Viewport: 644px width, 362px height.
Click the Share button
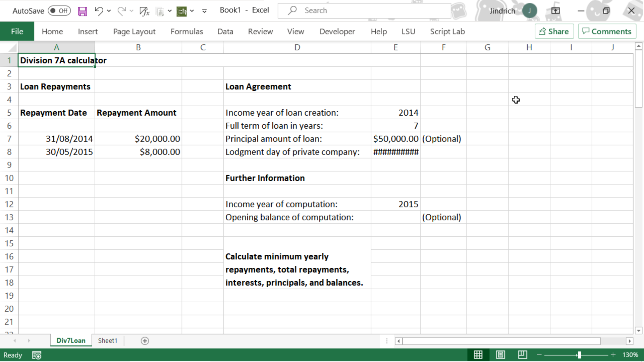point(554,32)
